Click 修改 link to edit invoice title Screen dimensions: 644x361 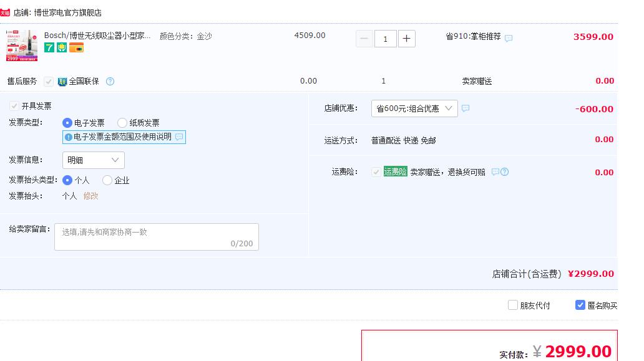(90, 196)
